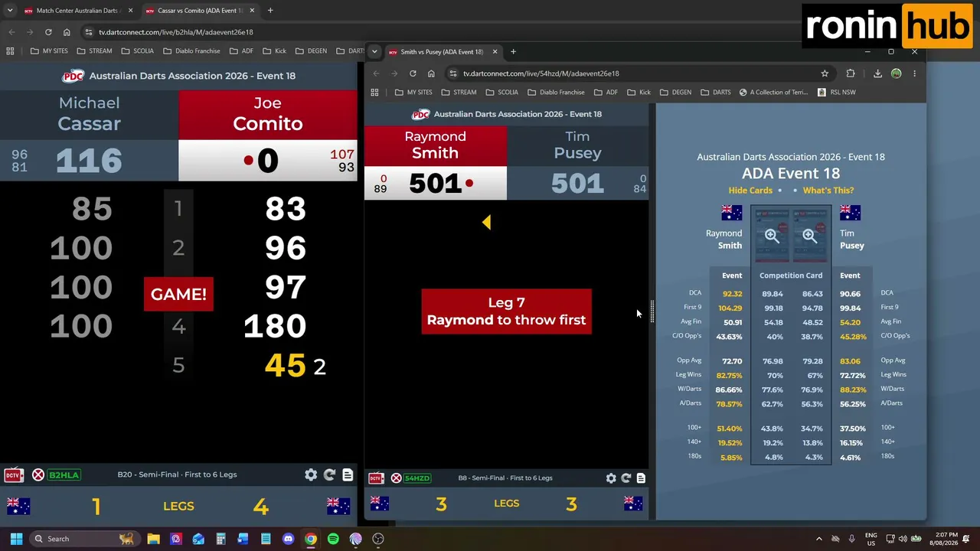Open match report document icon in Smith match
The width and height of the screenshot is (980, 551).
click(x=641, y=478)
